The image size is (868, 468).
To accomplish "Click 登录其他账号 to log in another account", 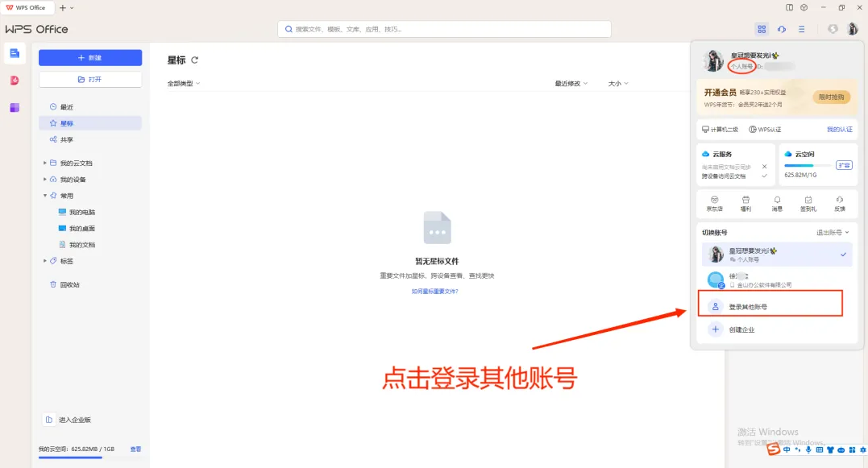I will coord(748,307).
